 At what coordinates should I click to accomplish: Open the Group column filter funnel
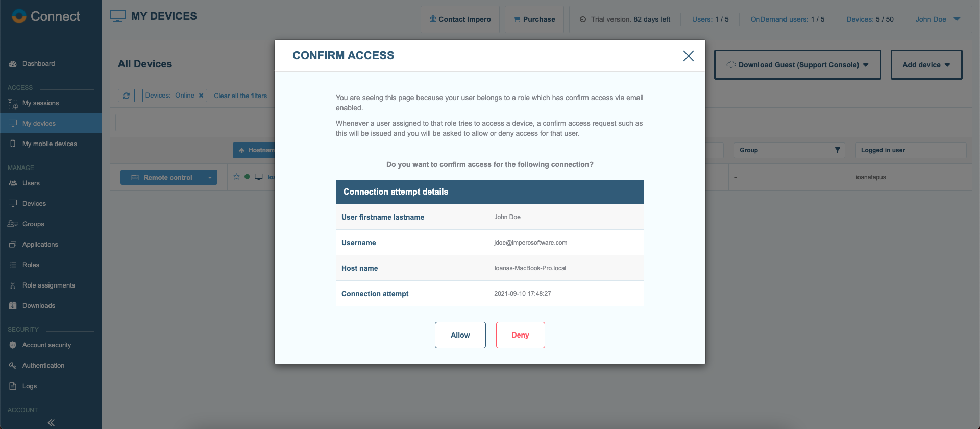(837, 150)
